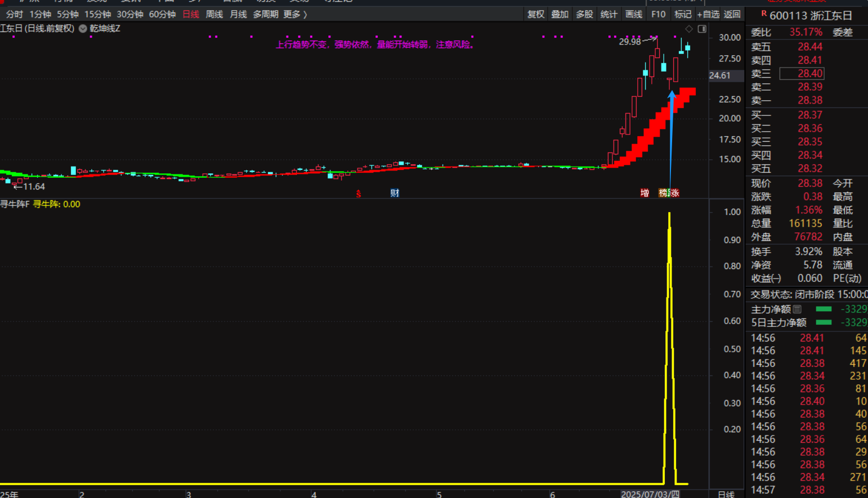Image resolution: width=868 pixels, height=498 pixels.
Task: Open the 复权 adjustment options
Action: pos(535,14)
